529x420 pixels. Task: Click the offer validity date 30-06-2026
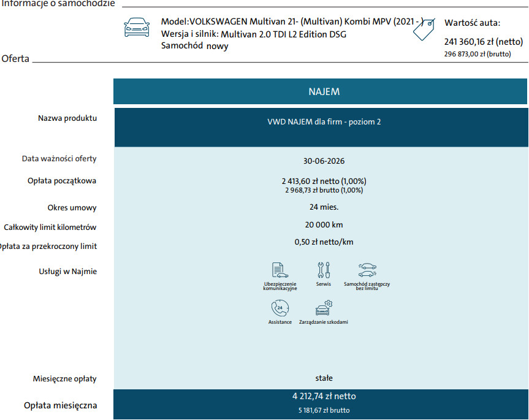tap(324, 161)
